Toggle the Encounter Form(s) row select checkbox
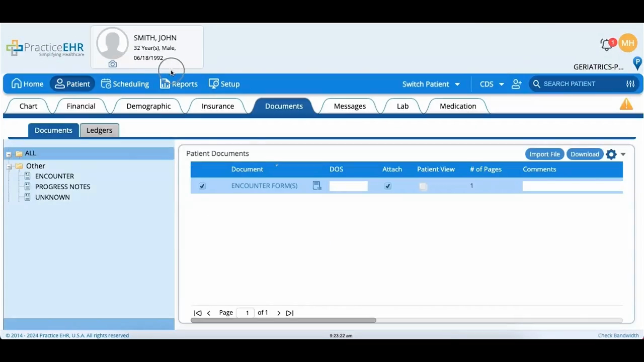Screen dimensions: 644x362 tap(202, 186)
